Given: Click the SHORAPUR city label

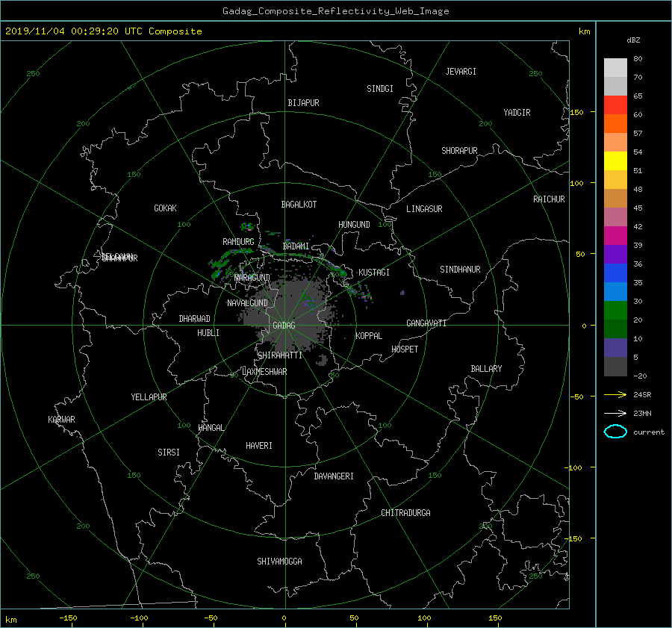Looking at the screenshot, I should tap(459, 151).
